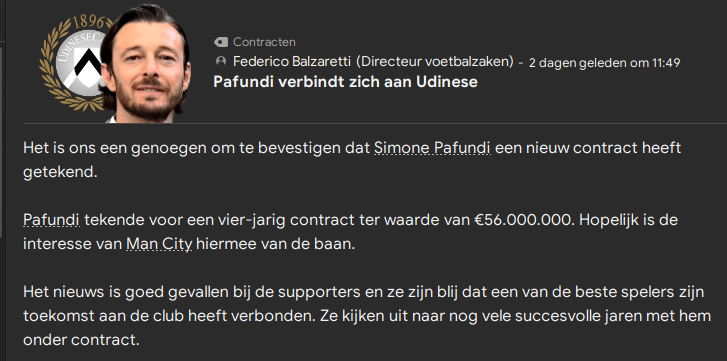This screenshot has width=727, height=361.
Task: Click the word getekend in the first paragraph
Action: pyautogui.click(x=60, y=173)
